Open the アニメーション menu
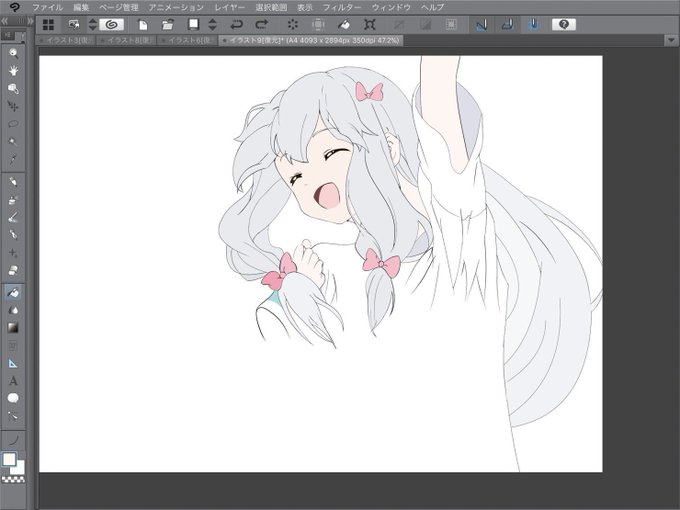680x510 pixels. pos(176,7)
